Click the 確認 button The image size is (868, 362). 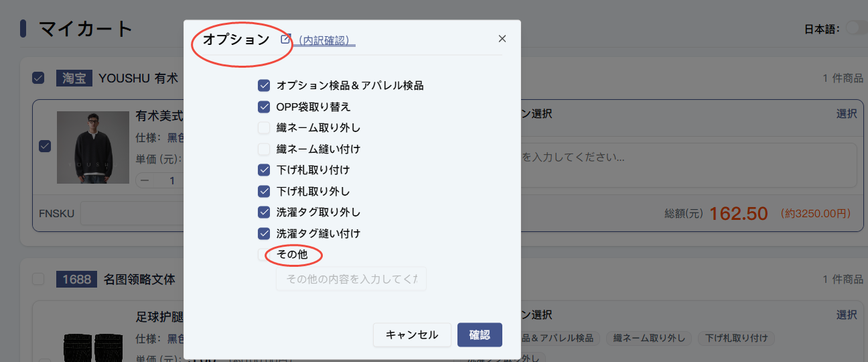pyautogui.click(x=480, y=335)
